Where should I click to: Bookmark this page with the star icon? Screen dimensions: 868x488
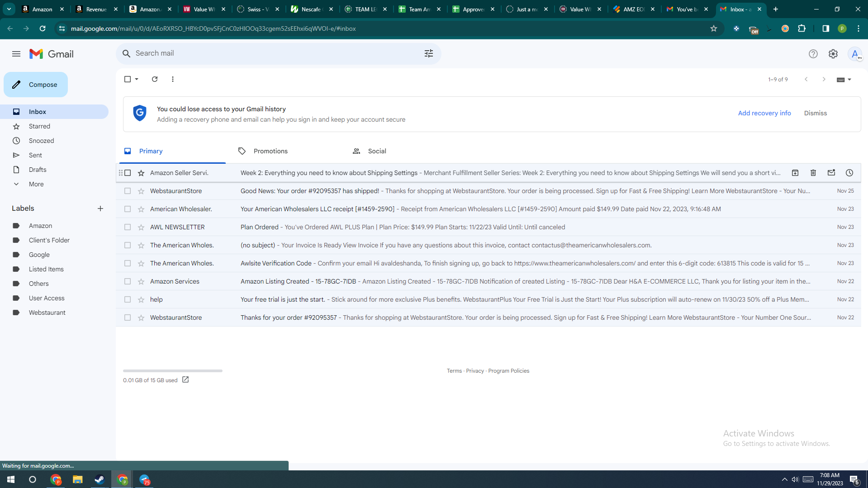(x=714, y=28)
